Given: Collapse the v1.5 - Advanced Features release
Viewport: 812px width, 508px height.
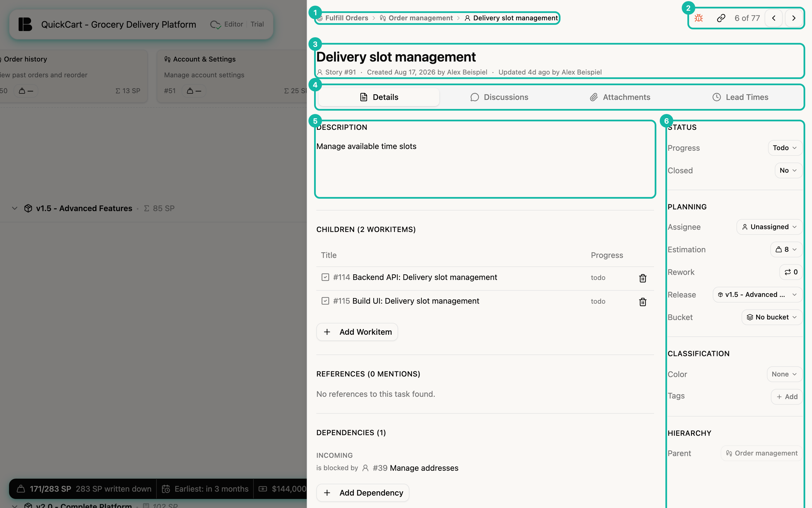Looking at the screenshot, I should click(x=14, y=208).
